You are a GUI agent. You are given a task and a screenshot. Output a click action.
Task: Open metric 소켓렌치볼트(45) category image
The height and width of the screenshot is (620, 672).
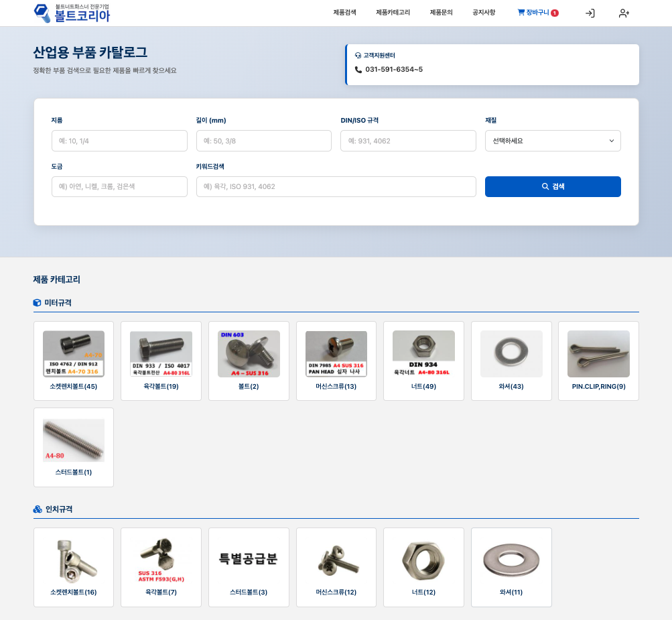tap(74, 354)
